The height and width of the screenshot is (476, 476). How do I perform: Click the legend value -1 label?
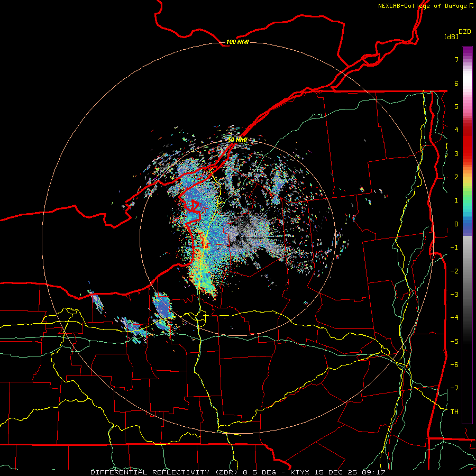pyautogui.click(x=454, y=248)
